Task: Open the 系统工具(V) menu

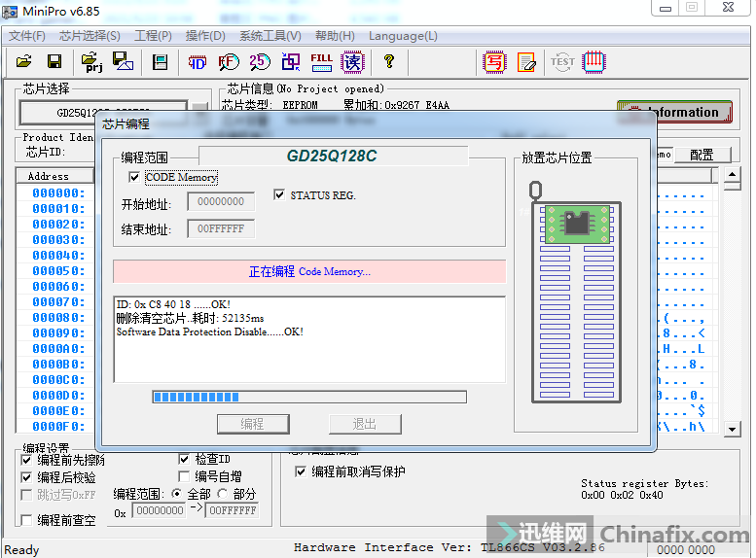Action: tap(270, 36)
